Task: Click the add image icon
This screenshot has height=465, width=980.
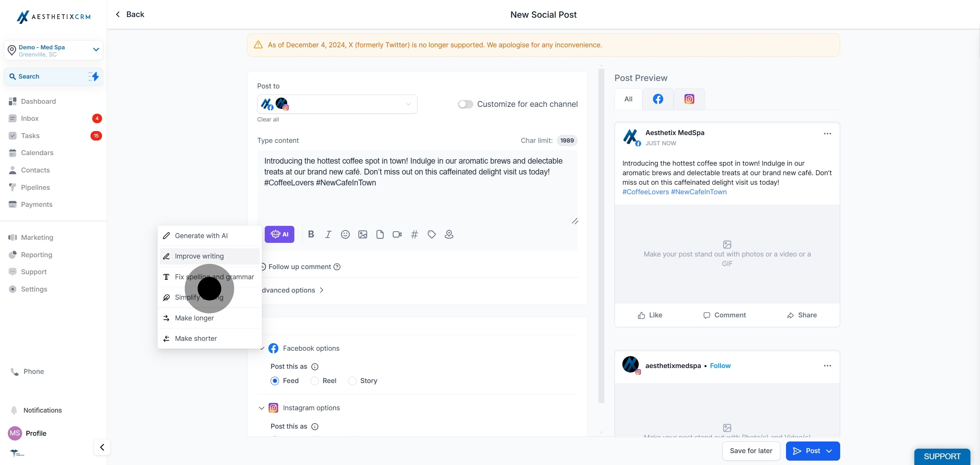Action: click(x=362, y=234)
